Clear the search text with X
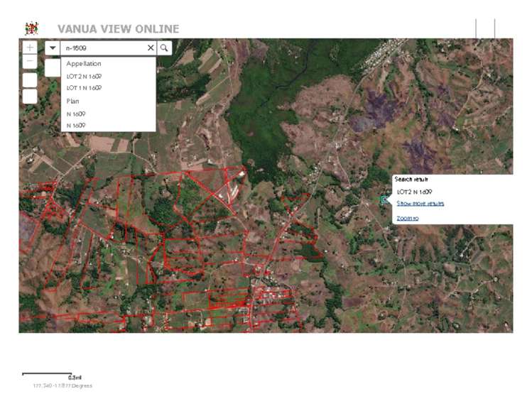This screenshot has width=532, height=411. 151,48
